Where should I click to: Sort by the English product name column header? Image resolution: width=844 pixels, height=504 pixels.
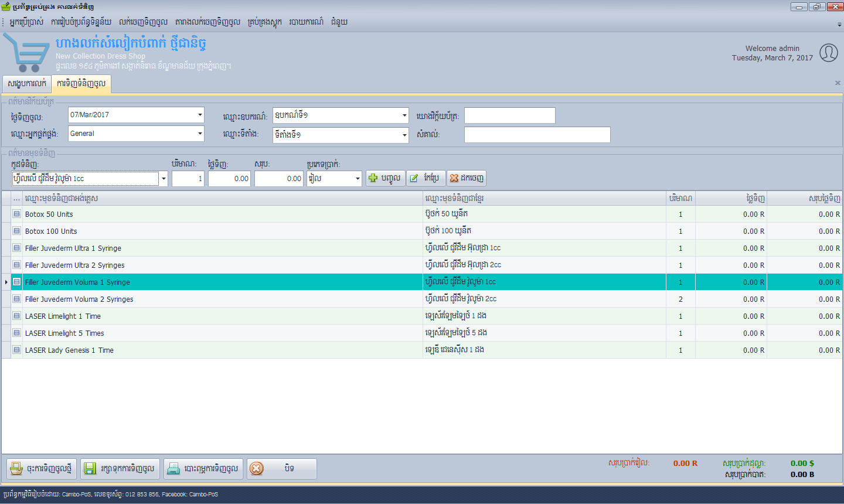(x=222, y=198)
